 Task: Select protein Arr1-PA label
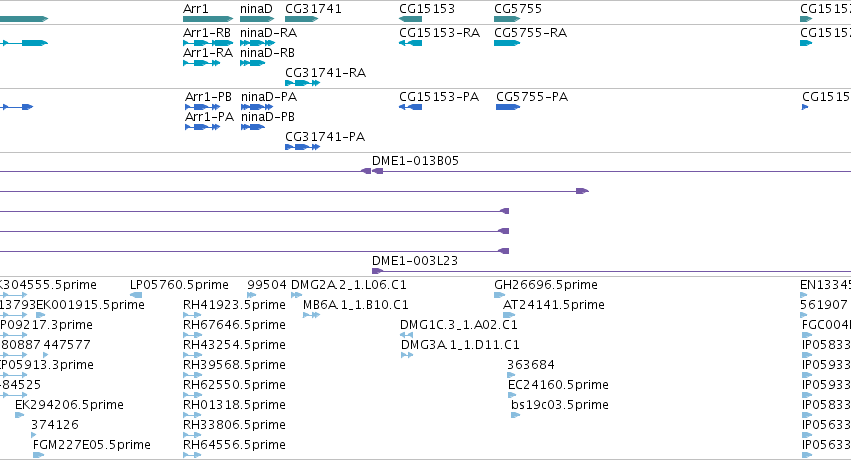tap(209, 117)
